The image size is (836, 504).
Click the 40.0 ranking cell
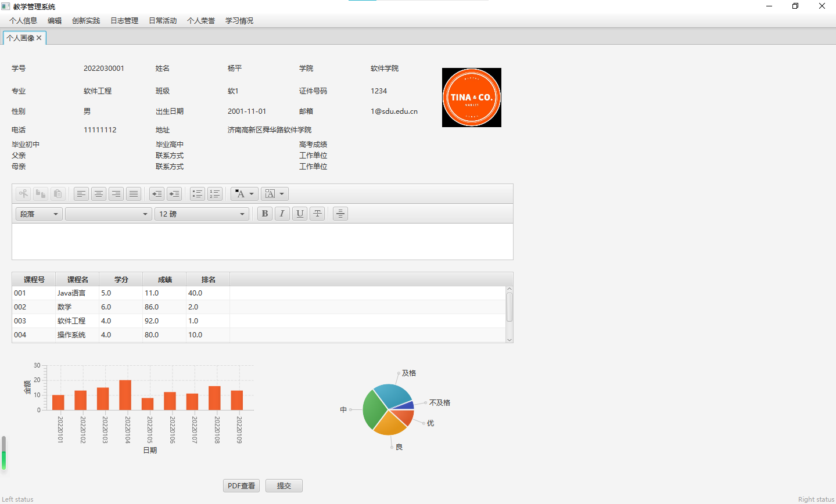[208, 293]
